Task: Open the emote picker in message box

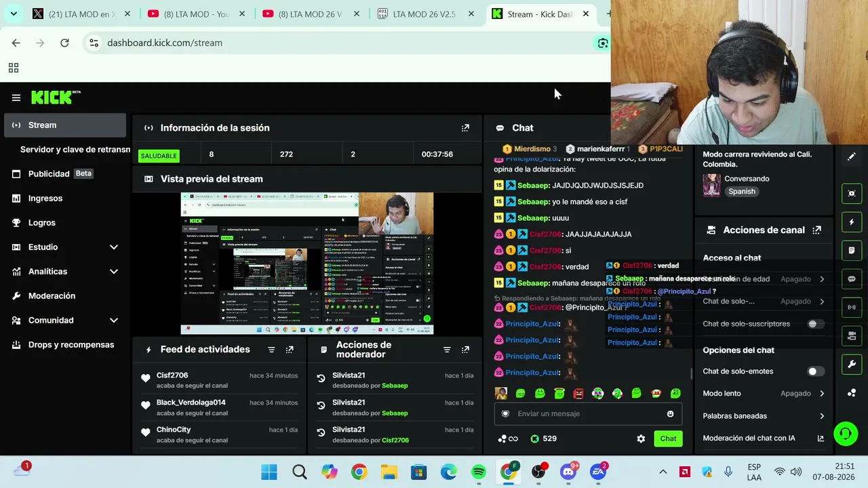Action: [670, 413]
